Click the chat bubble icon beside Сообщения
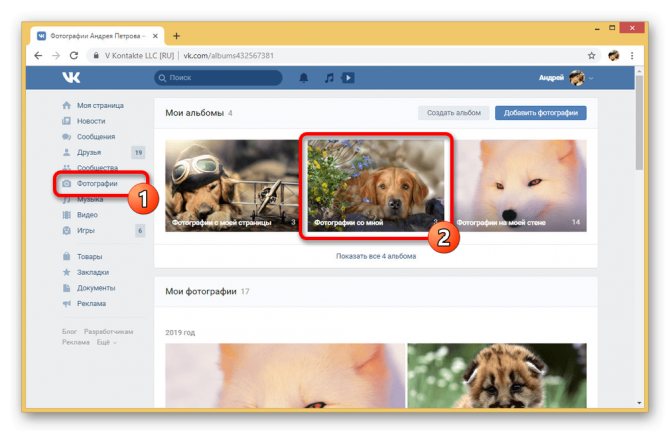 point(66,137)
